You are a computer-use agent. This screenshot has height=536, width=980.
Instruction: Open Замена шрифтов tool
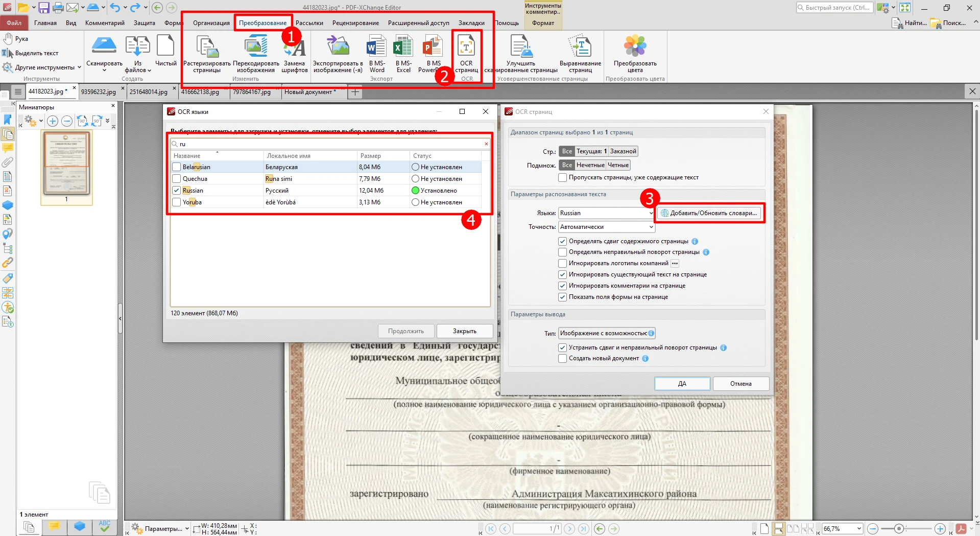click(x=295, y=54)
